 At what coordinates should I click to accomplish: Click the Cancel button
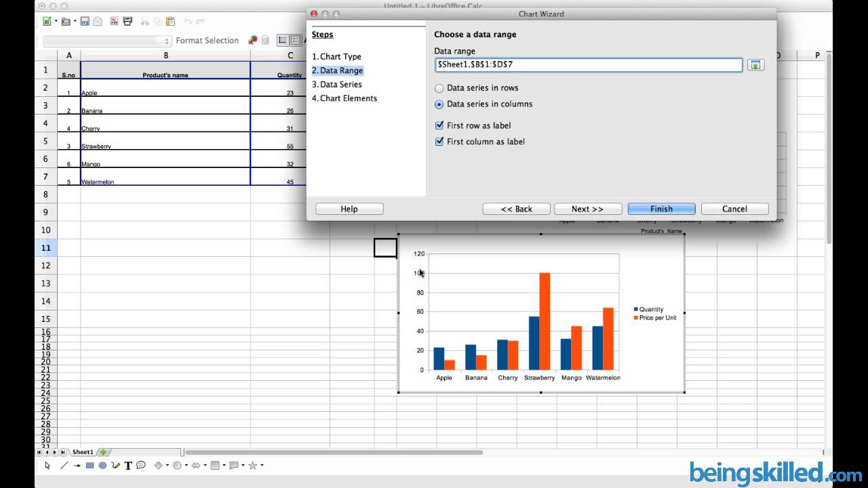click(734, 209)
